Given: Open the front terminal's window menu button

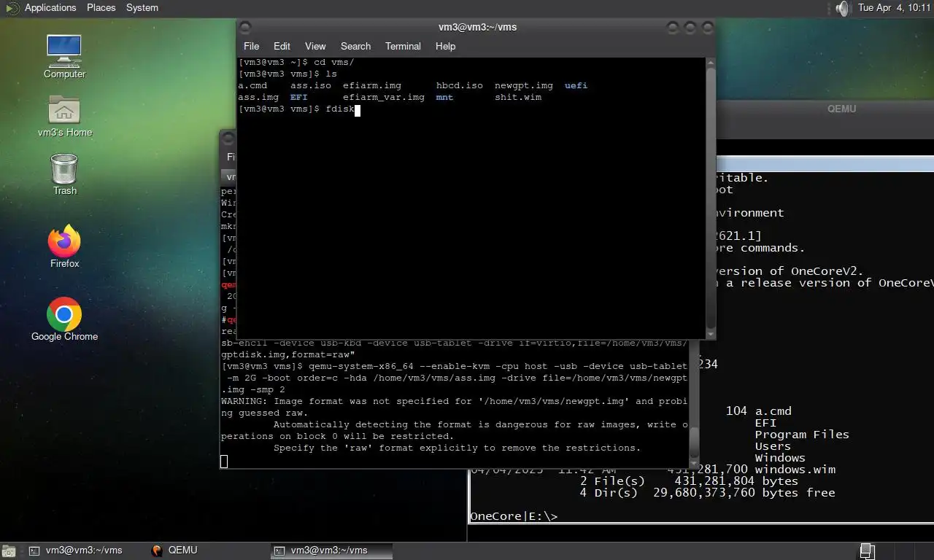Looking at the screenshot, I should 245,27.
